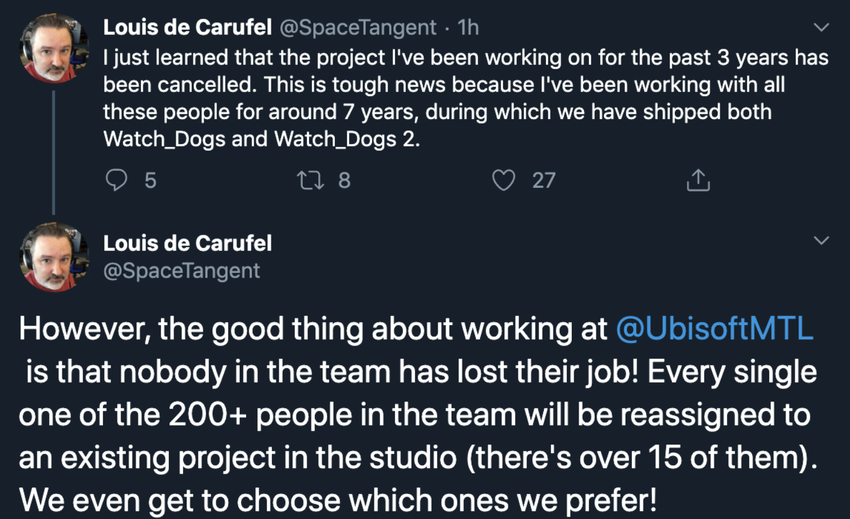Retweet the first tweet using the arrows icon
This screenshot has width=850, height=519.
(x=312, y=180)
